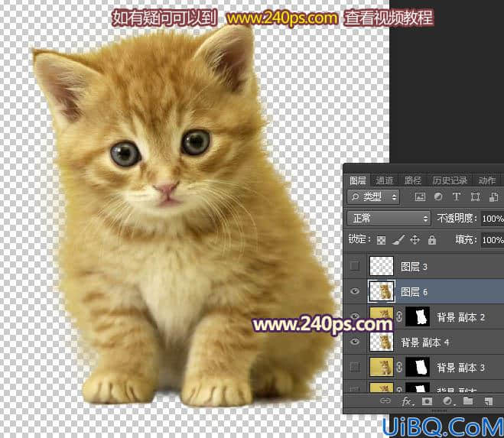The height and width of the screenshot is (438, 504).
Task: Click the 填充 fill label
Action: click(466, 240)
